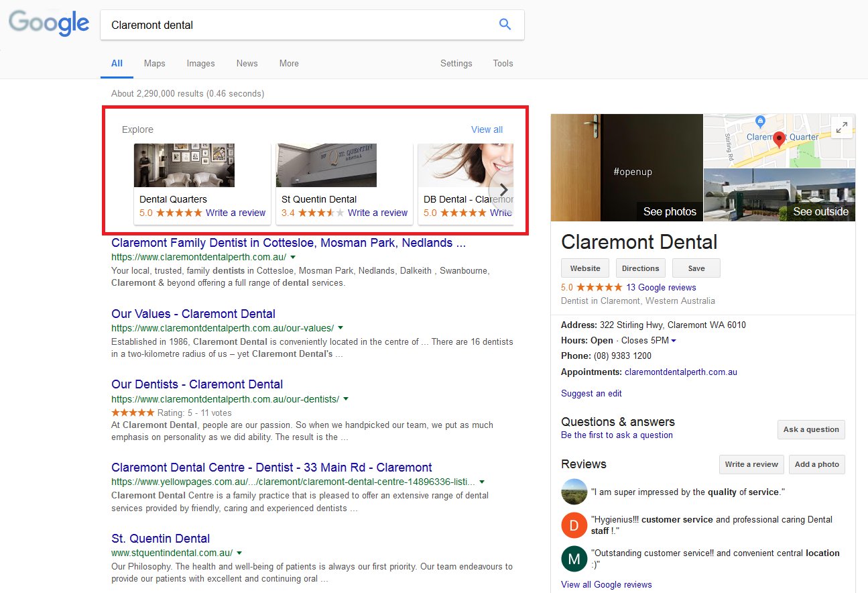Click the landscape photo reviewer avatar
The width and height of the screenshot is (868, 593).
click(x=574, y=492)
